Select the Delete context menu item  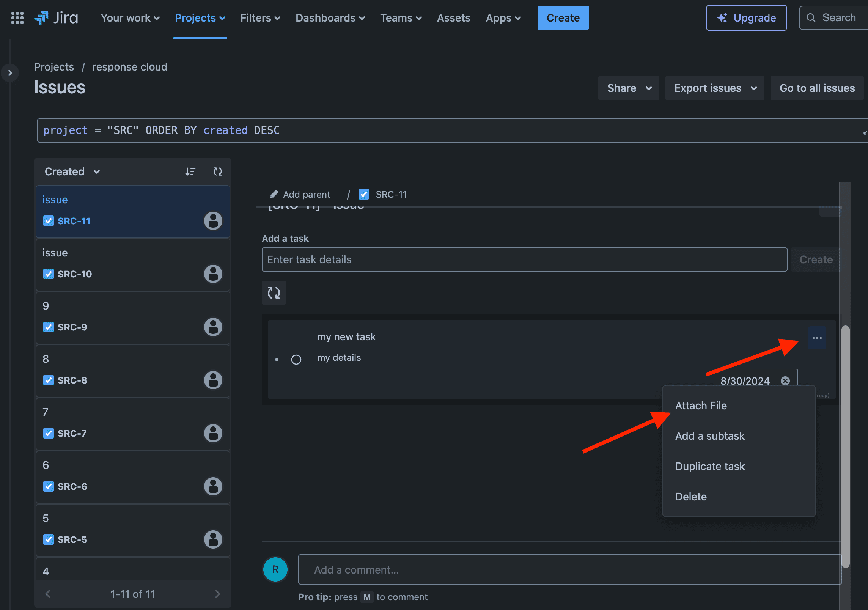(690, 497)
